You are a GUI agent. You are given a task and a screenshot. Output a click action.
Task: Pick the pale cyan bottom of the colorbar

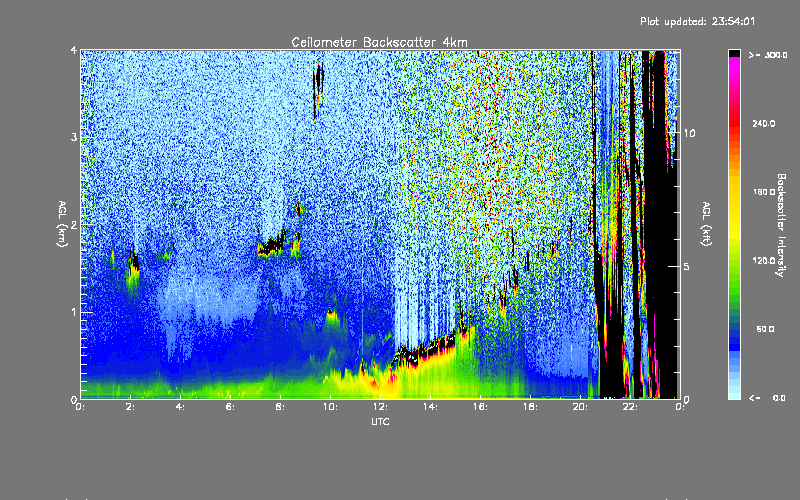click(x=734, y=392)
